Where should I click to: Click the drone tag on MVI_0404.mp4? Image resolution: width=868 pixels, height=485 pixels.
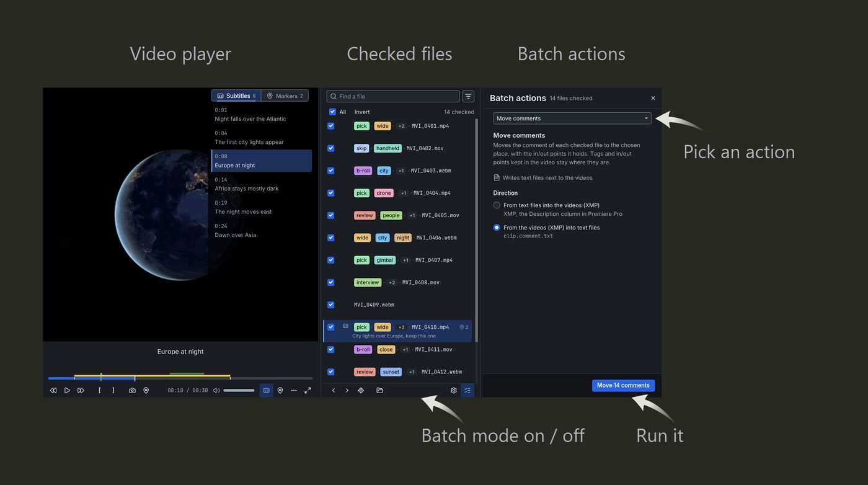tap(384, 193)
